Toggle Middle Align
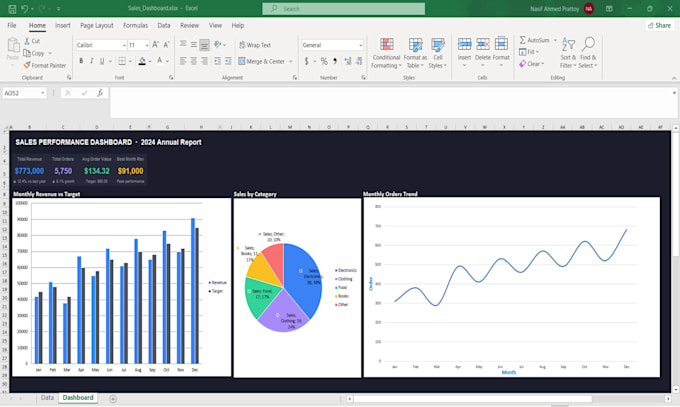Image resolution: width=680 pixels, height=407 pixels. 193,44
